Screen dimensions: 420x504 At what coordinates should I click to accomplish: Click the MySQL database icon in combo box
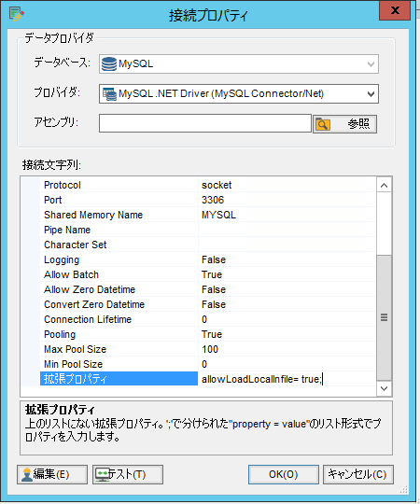tap(109, 64)
